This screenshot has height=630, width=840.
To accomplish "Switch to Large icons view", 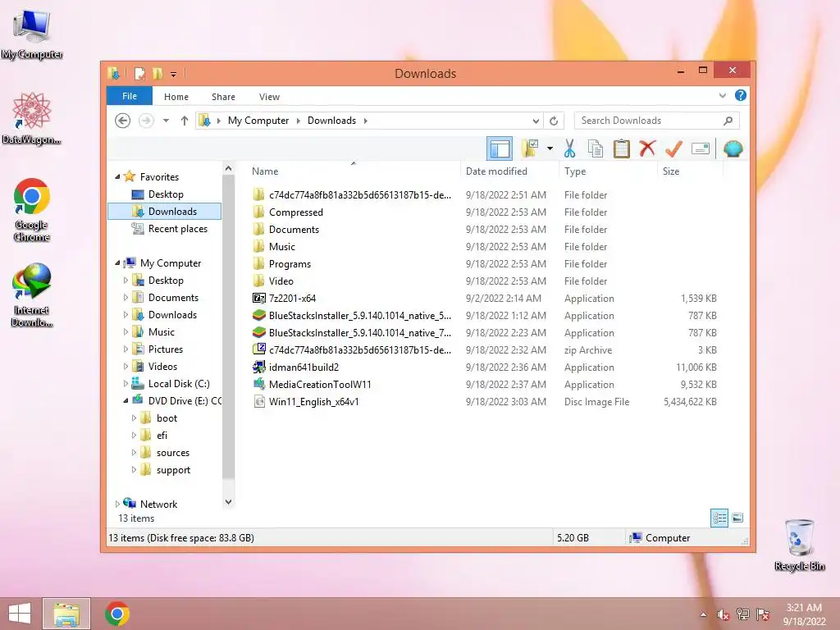I will (x=737, y=518).
